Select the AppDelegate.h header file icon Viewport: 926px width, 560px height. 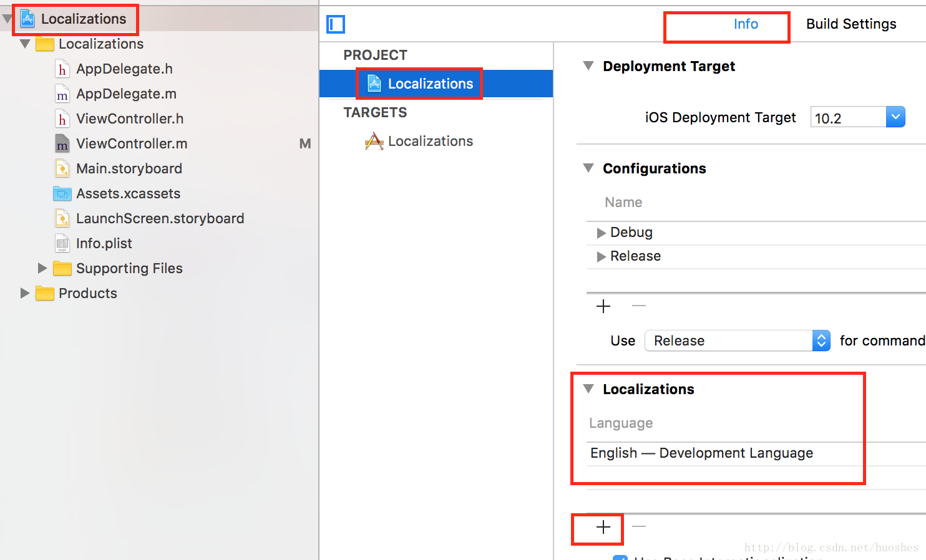click(62, 69)
